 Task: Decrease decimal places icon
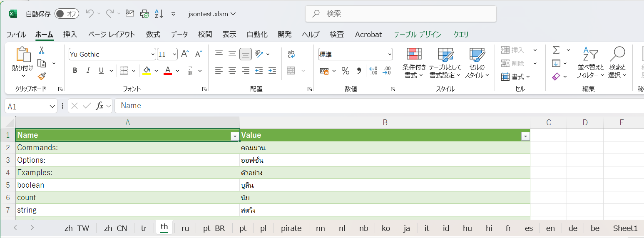point(387,71)
